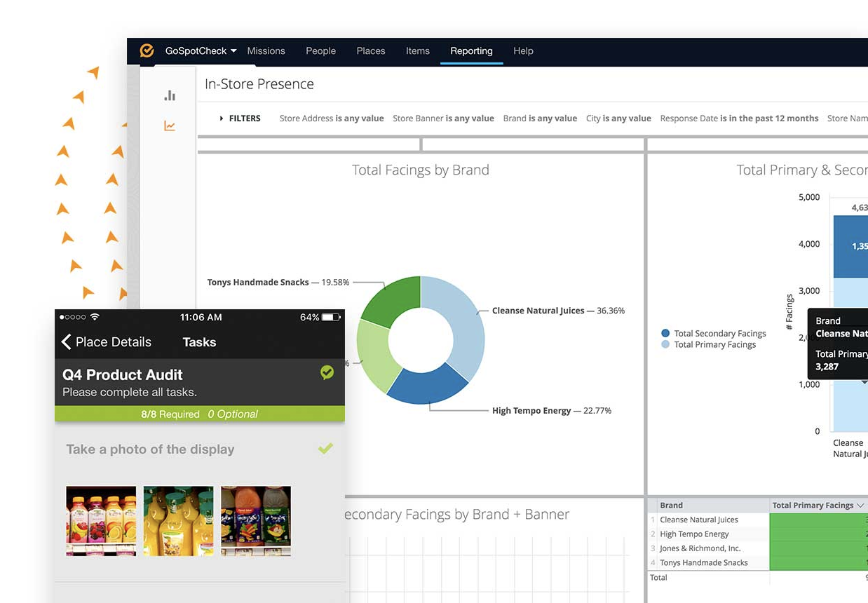Click the Tonys Handmade Snacks 19.58% label

pyautogui.click(x=278, y=282)
